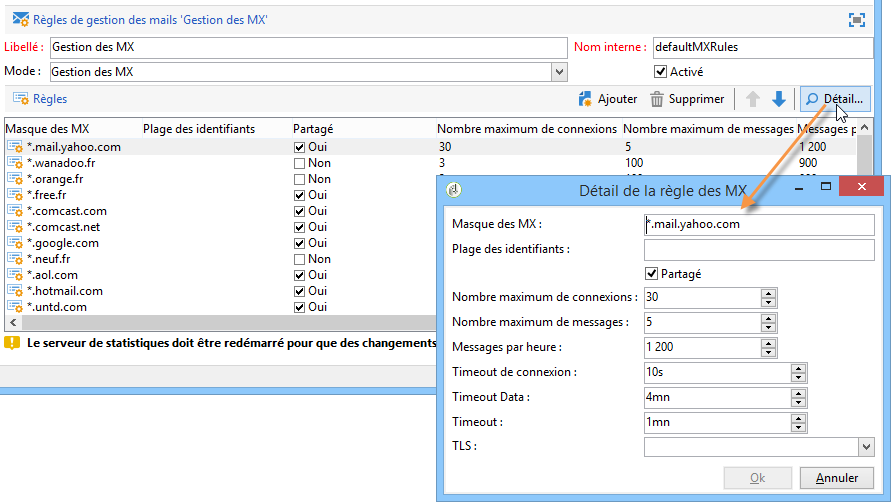891x502 pixels.
Task: Check the Partagé box for *.orange.fr
Action: pos(299,180)
